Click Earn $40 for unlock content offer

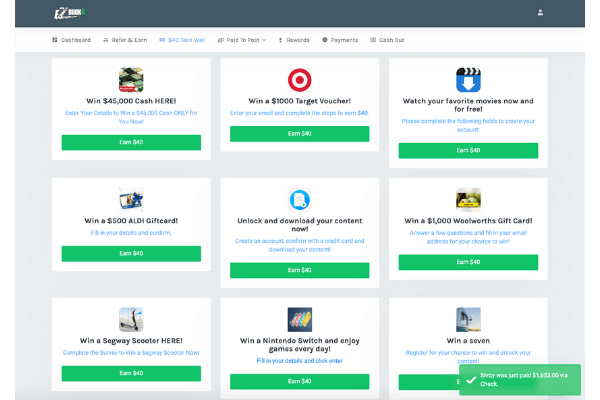300,270
